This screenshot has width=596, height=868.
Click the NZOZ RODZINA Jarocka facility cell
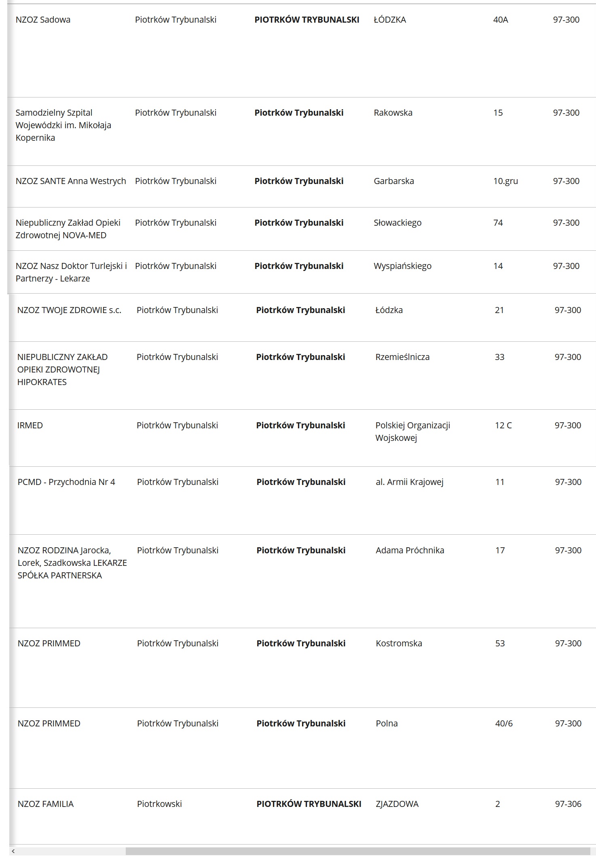pos(72,563)
